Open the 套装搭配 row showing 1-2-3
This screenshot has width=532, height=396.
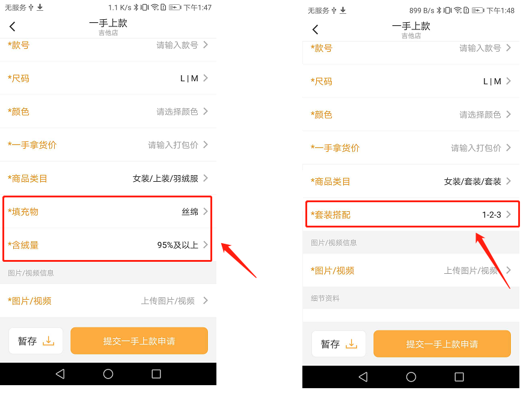412,214
